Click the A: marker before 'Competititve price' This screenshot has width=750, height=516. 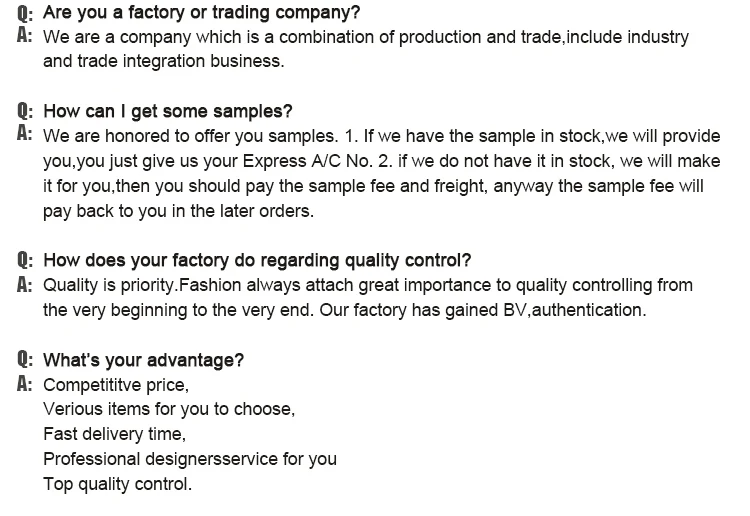tap(26, 383)
